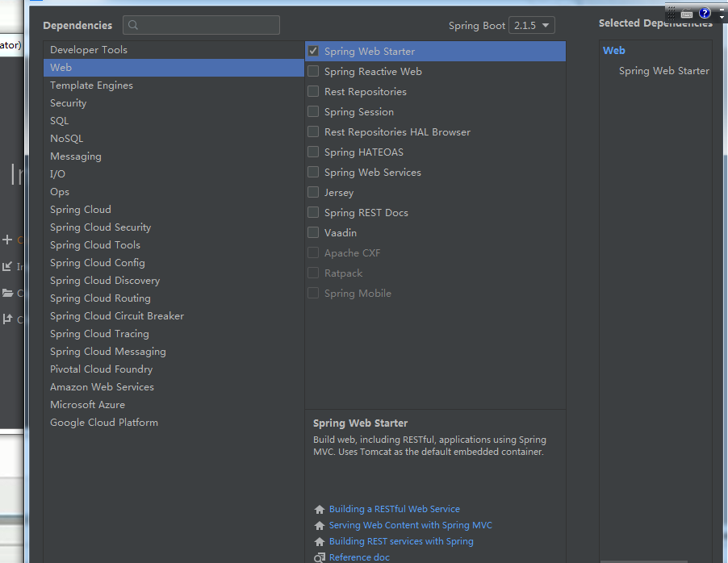Viewport: 728px width, 563px height.
Task: Click the home icon beside Serving Web Content
Action: click(320, 525)
